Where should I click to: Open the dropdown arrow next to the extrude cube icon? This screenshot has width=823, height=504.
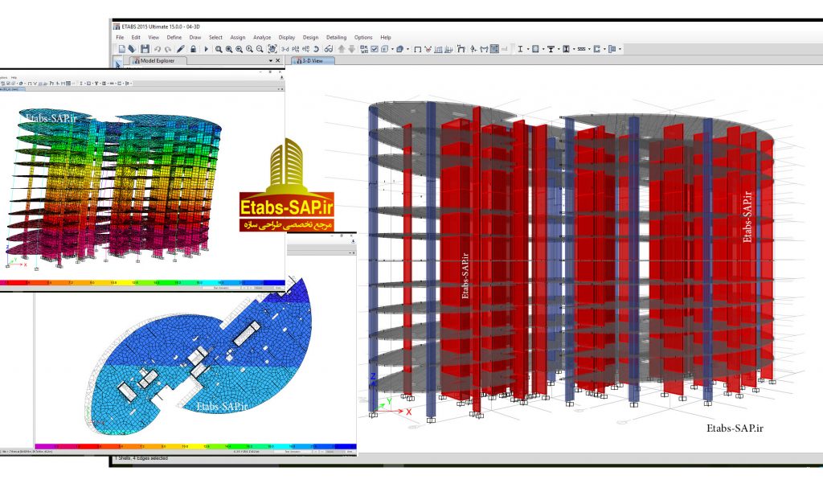point(408,49)
